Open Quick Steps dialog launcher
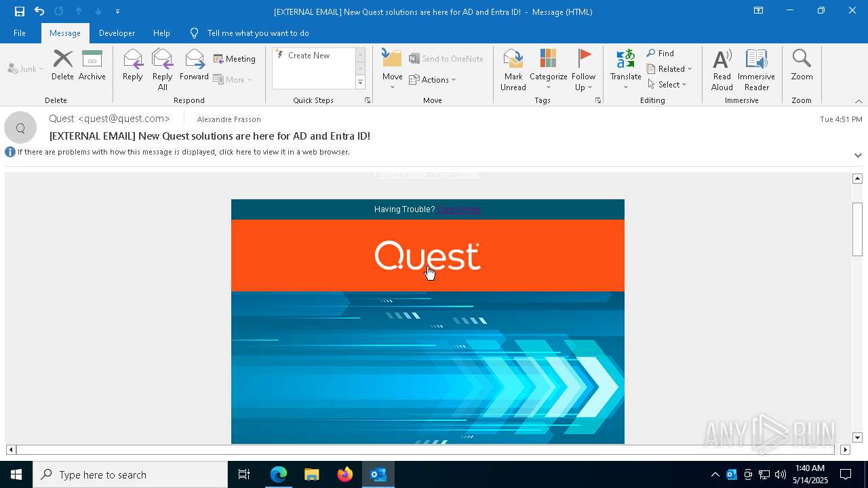Viewport: 868px width, 488px height. pos(368,100)
